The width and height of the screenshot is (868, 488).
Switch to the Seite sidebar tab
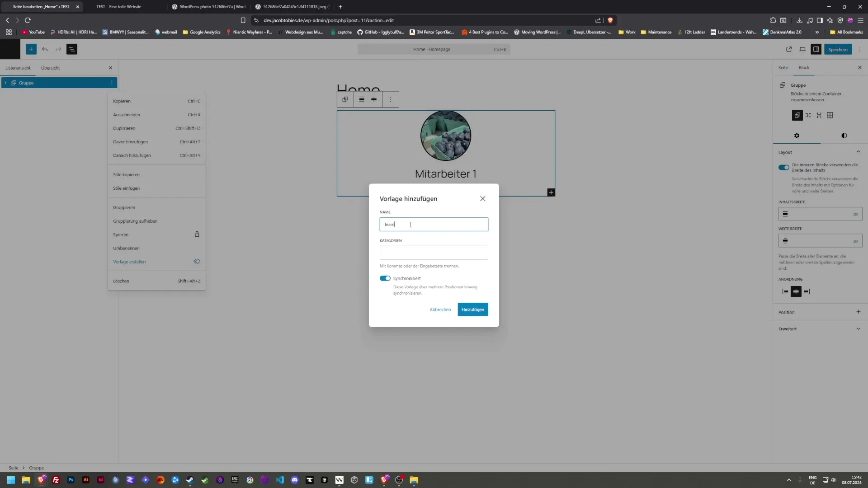[x=783, y=68]
